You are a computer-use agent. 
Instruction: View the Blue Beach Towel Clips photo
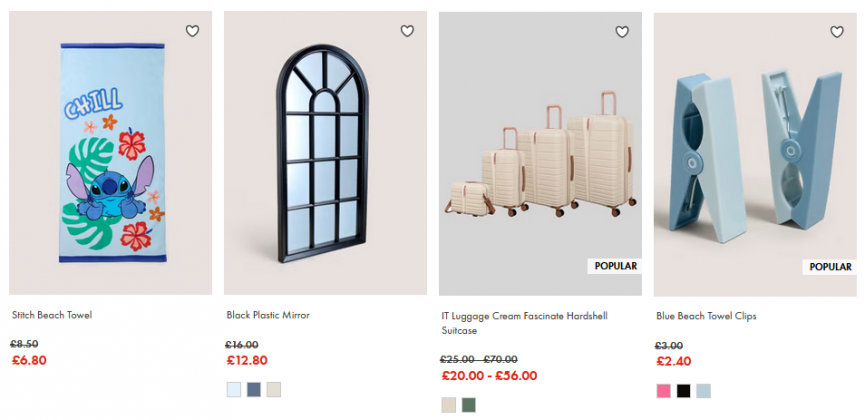click(x=755, y=153)
